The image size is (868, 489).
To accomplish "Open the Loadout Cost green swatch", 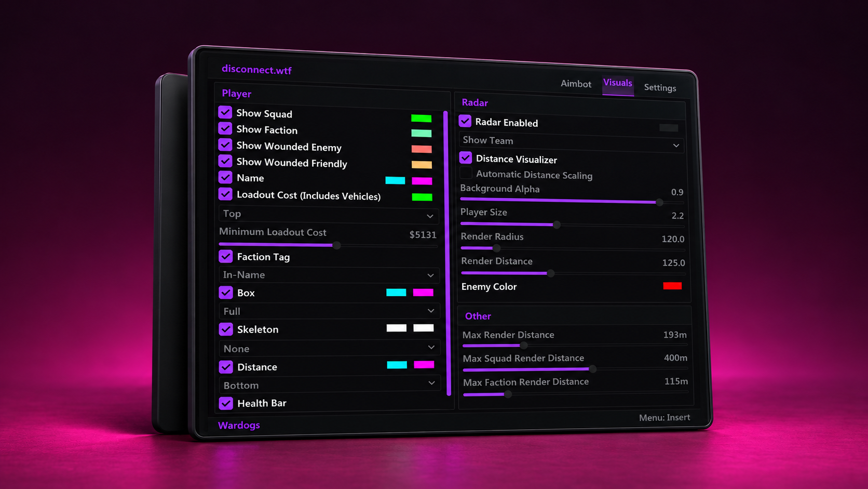I will (422, 197).
